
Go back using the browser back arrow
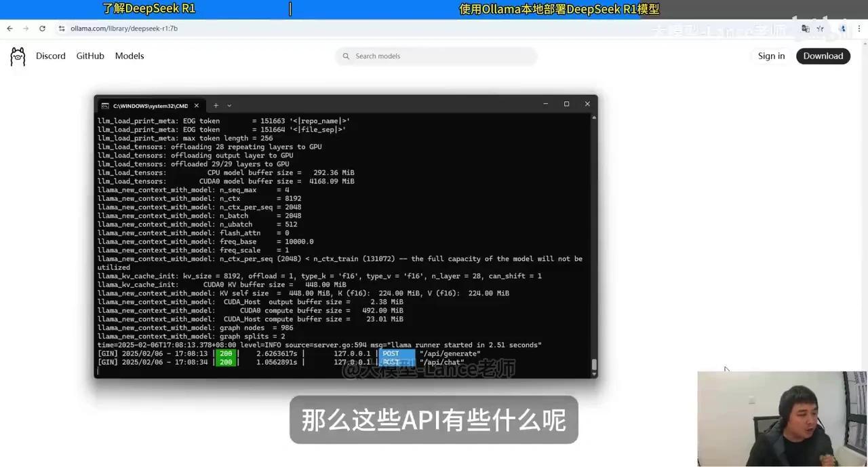coord(9,28)
